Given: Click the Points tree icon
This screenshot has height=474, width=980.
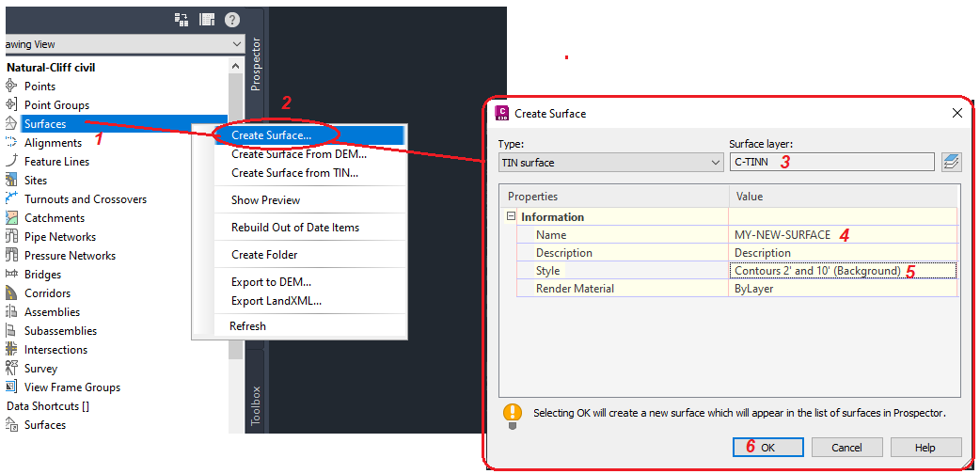Looking at the screenshot, I should (x=11, y=87).
